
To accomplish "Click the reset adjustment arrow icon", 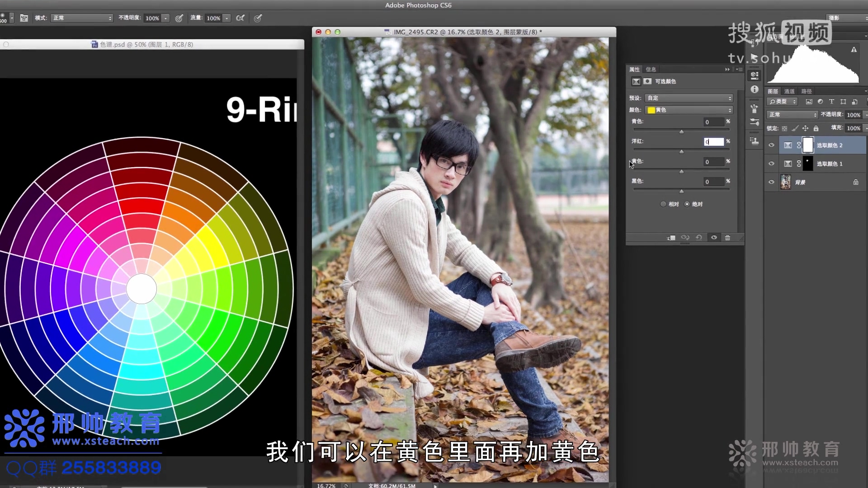I will (699, 238).
